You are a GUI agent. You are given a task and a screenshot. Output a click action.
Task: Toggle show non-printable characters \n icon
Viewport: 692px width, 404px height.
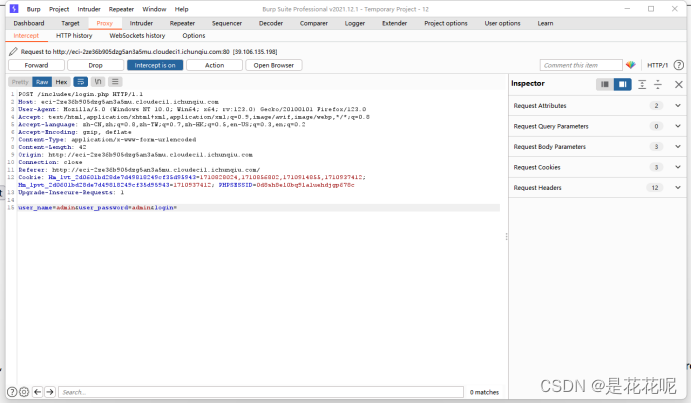click(98, 82)
